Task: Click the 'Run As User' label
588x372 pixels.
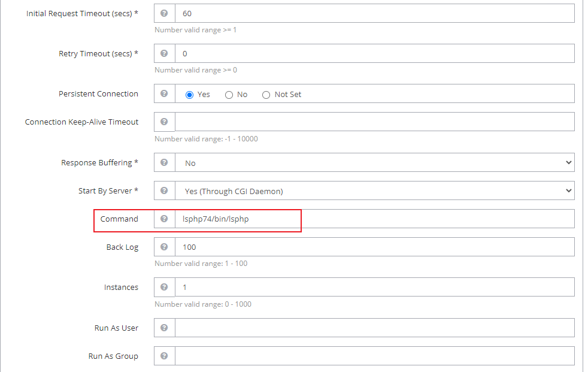Action: pyautogui.click(x=116, y=328)
